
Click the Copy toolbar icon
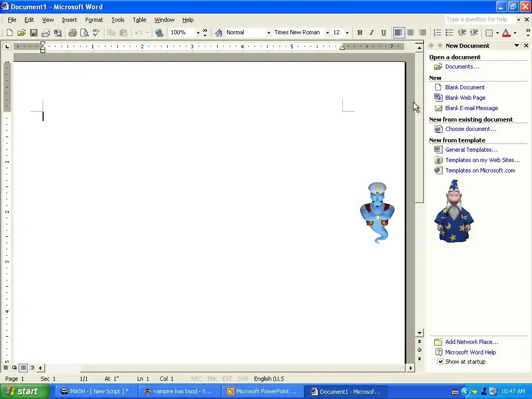coord(111,33)
